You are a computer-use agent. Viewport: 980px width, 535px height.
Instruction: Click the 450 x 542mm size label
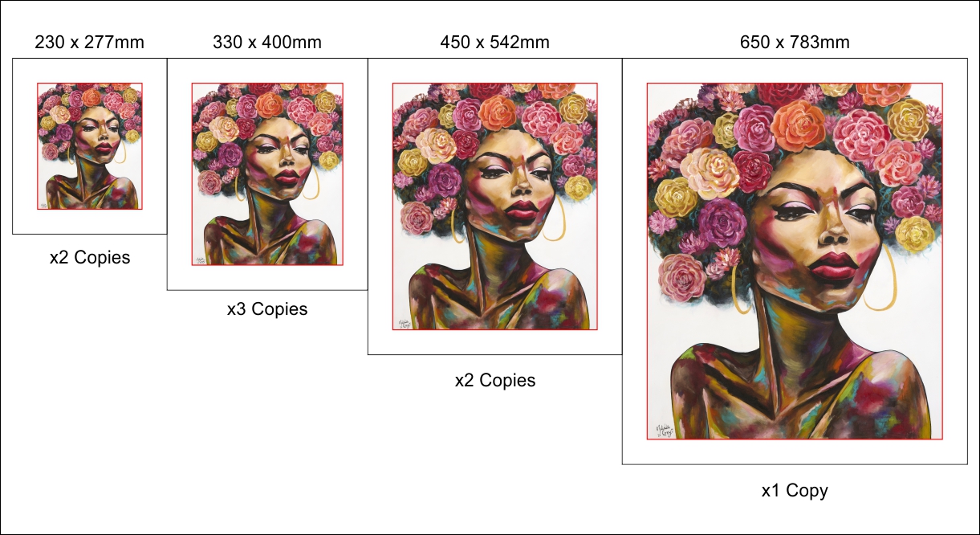(x=495, y=43)
